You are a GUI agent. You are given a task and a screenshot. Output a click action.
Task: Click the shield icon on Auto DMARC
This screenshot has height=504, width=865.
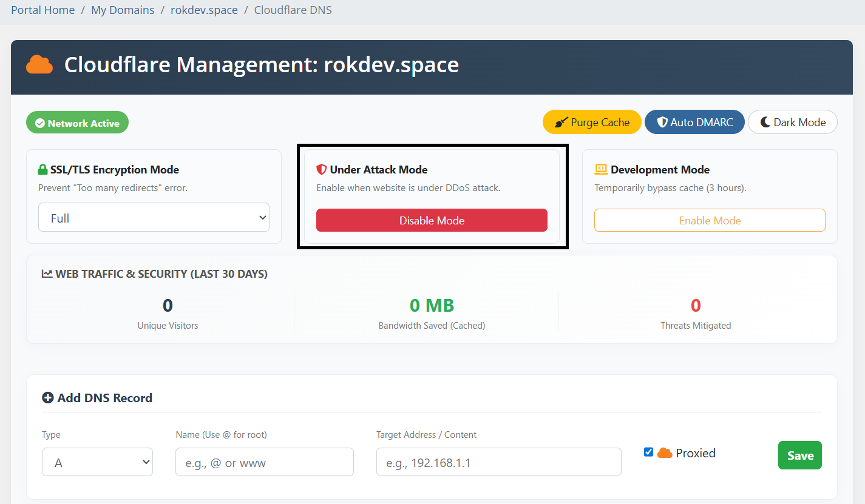pyautogui.click(x=661, y=122)
